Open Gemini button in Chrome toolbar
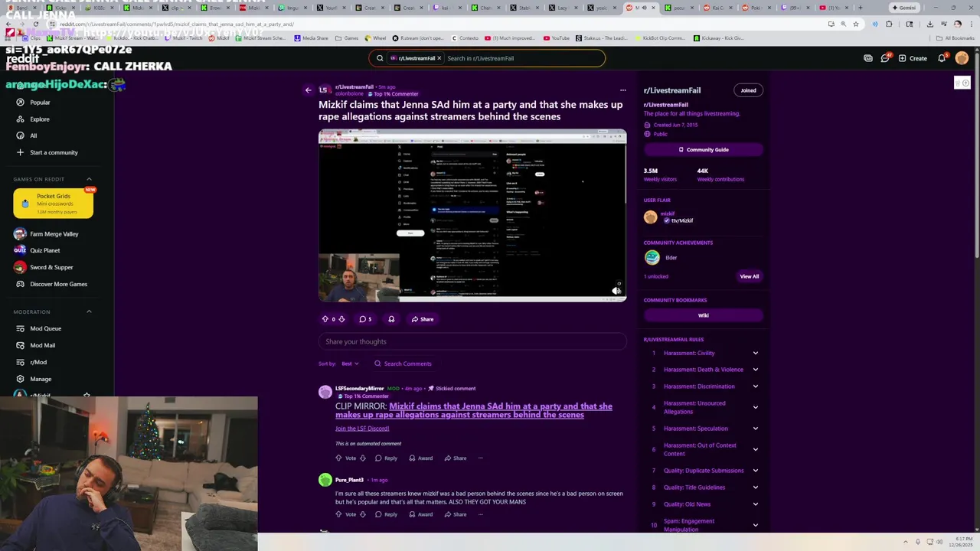 click(x=903, y=8)
